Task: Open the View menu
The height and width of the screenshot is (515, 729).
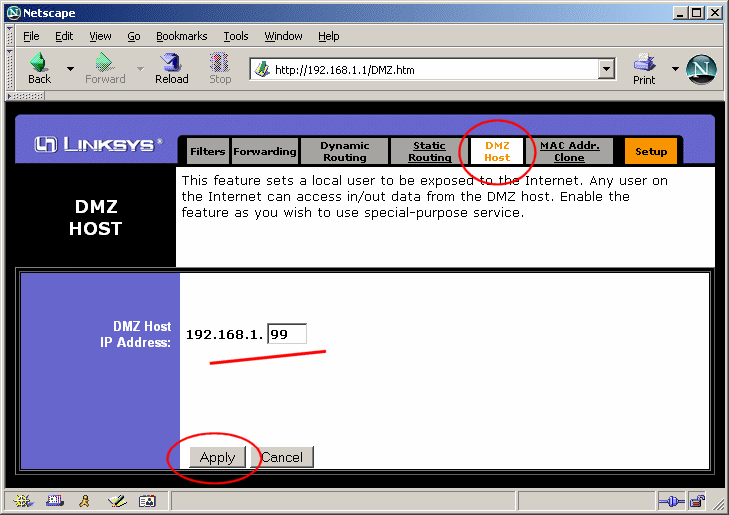Action: click(x=100, y=36)
